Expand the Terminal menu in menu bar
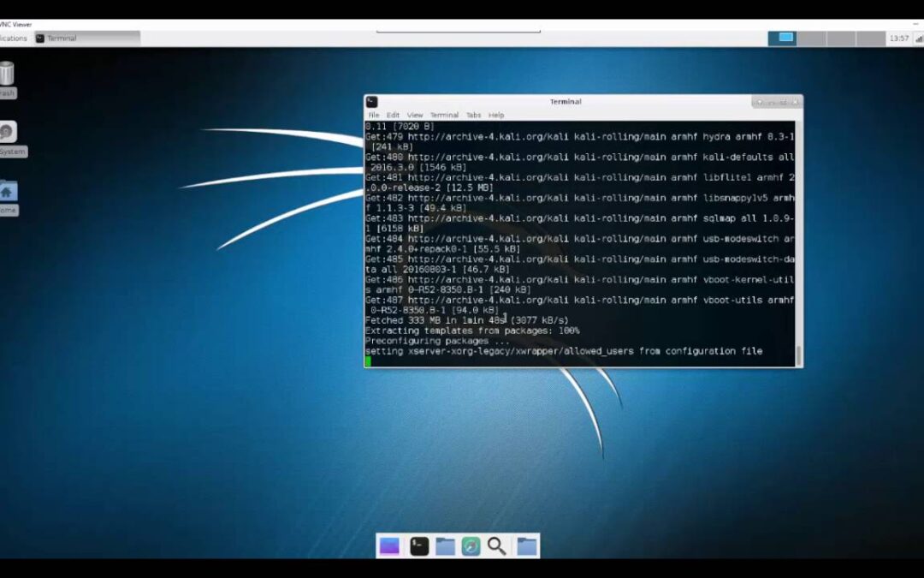 tap(444, 115)
